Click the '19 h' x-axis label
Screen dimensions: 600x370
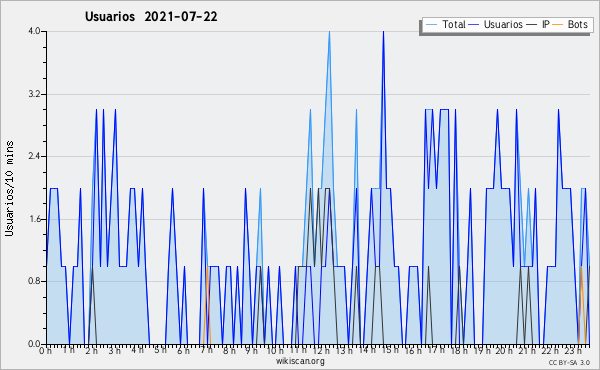(482, 351)
